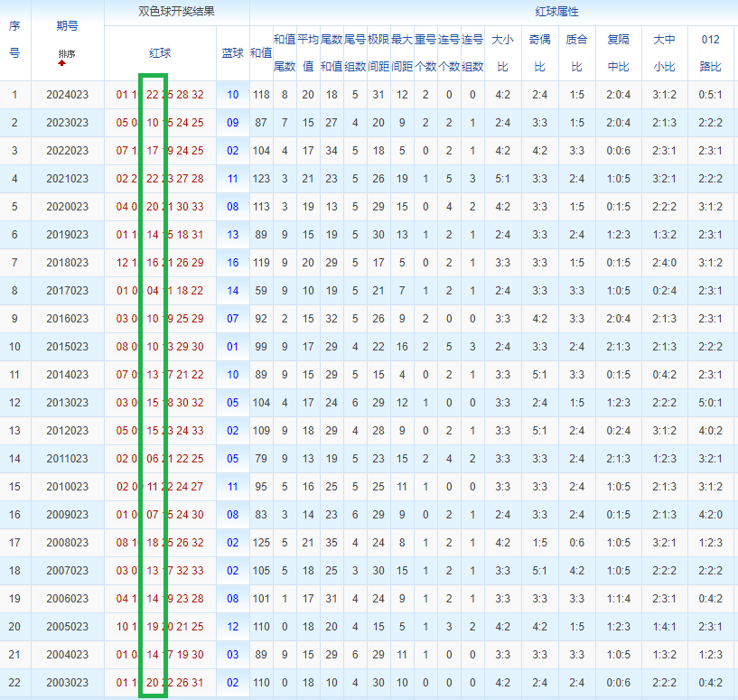This screenshot has height=700, width=738.
Task: Select blue ball 10 in row 1
Action: tap(232, 95)
